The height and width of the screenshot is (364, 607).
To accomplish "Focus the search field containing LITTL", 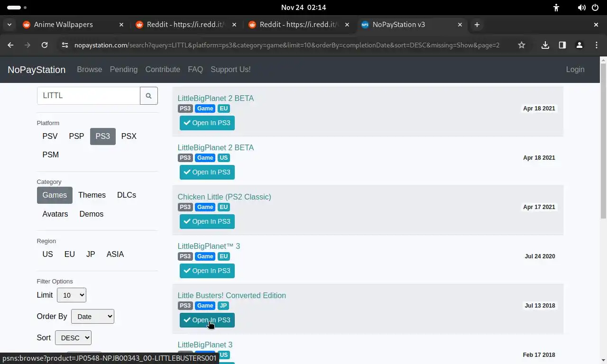I will click(89, 96).
